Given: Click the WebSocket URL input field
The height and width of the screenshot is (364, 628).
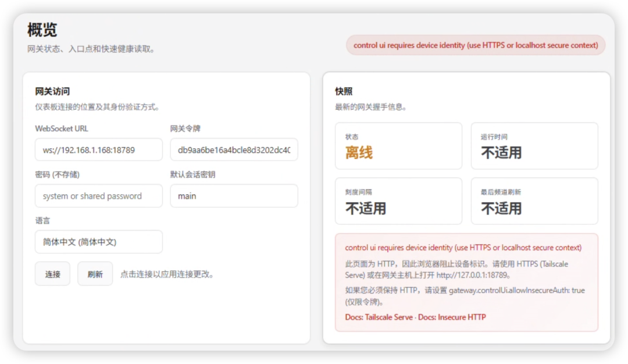Looking at the screenshot, I should pos(98,149).
